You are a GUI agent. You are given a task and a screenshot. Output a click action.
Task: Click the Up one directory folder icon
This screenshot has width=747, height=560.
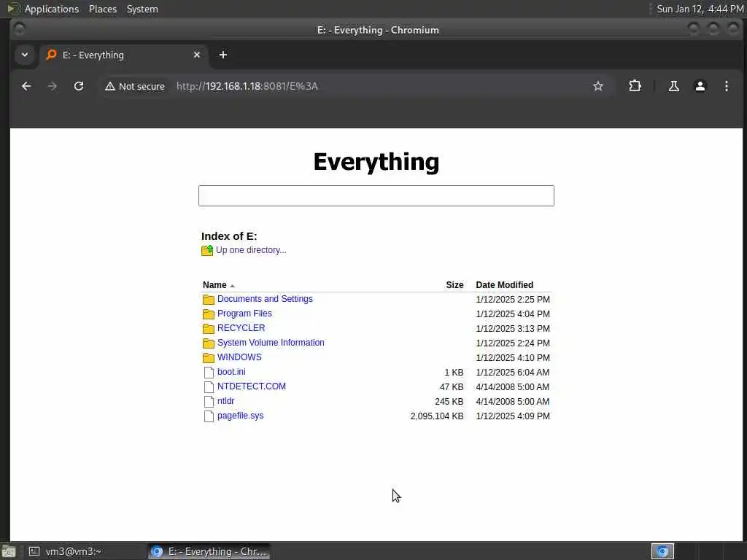coord(207,251)
